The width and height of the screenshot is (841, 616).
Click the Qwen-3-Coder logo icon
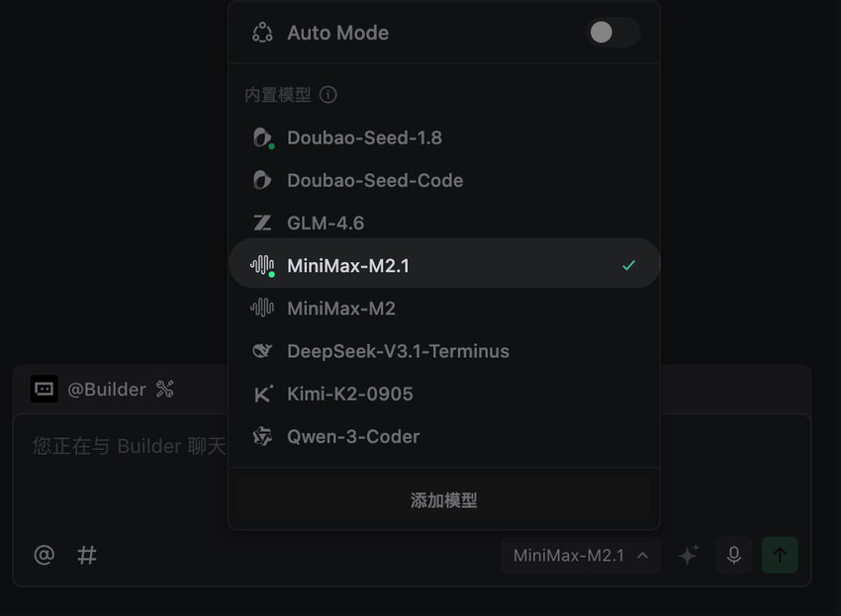click(x=262, y=436)
